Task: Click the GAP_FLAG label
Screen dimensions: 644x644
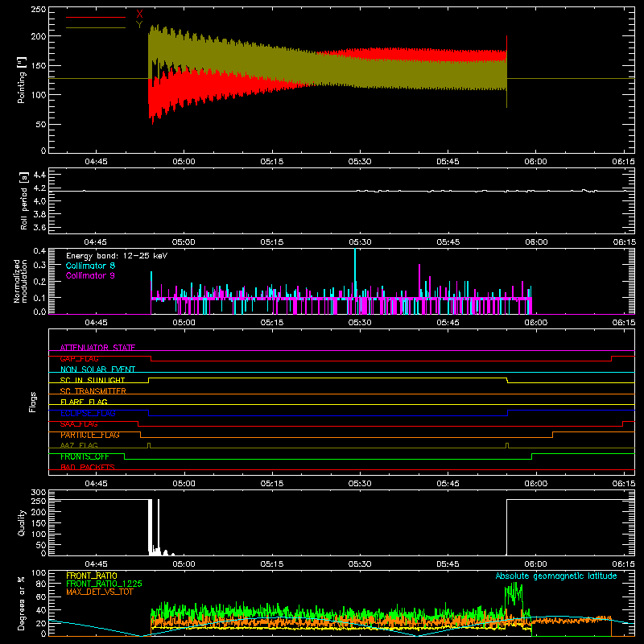Action: pyautogui.click(x=79, y=358)
